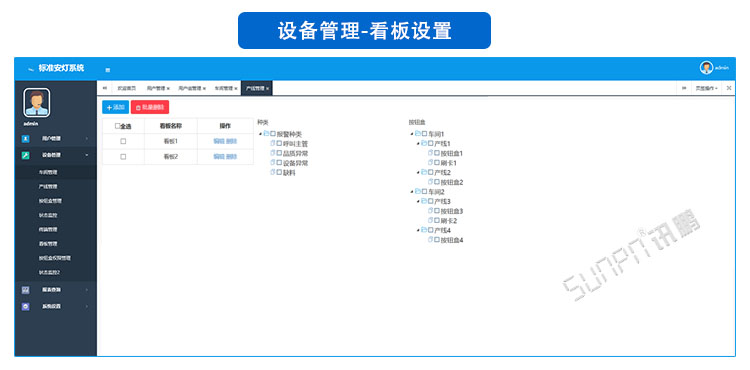Image resolution: width=750 pixels, height=370 pixels.
Task: Check the 呼叫主管 checkbox
Action: (279, 144)
